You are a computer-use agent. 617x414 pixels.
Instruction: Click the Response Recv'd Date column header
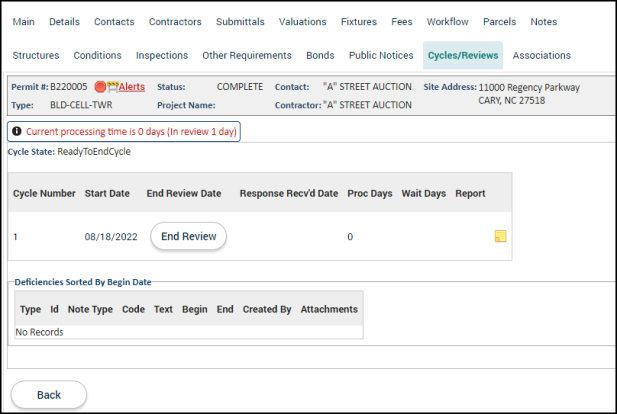(x=289, y=194)
